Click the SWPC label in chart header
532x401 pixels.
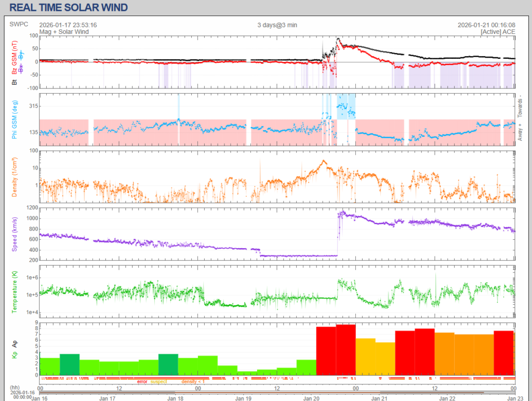pyautogui.click(x=19, y=24)
